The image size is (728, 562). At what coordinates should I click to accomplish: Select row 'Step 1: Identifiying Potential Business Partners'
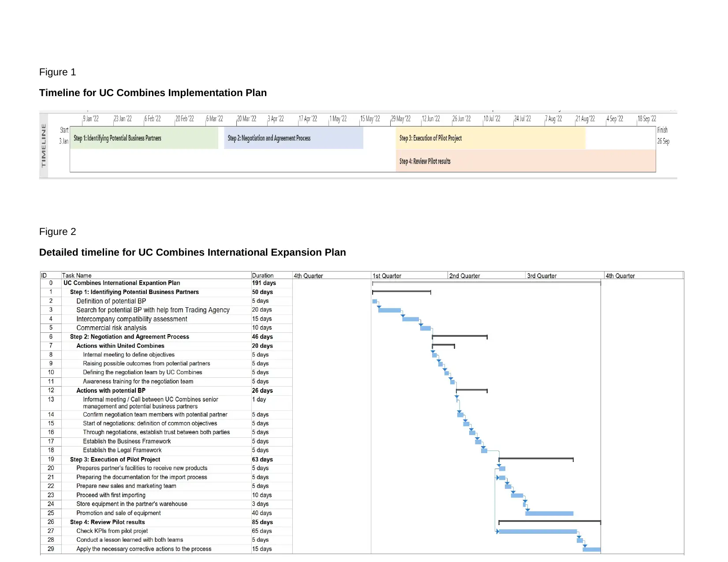[166, 292]
